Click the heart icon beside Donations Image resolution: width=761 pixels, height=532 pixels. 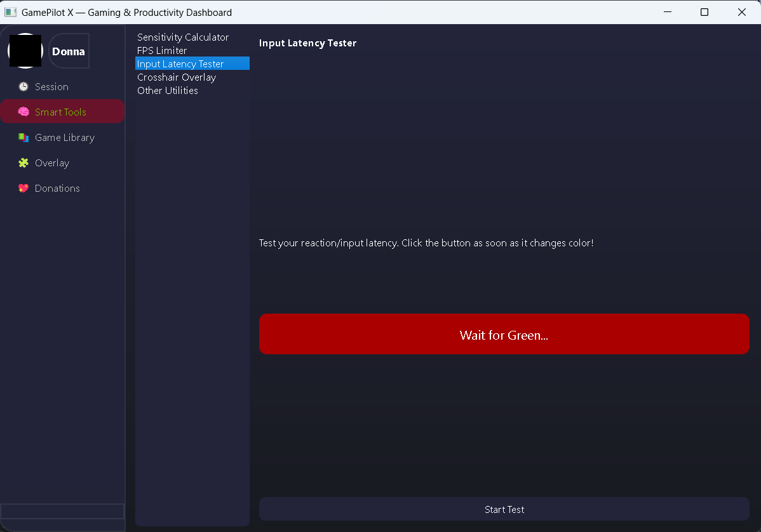[x=24, y=189]
